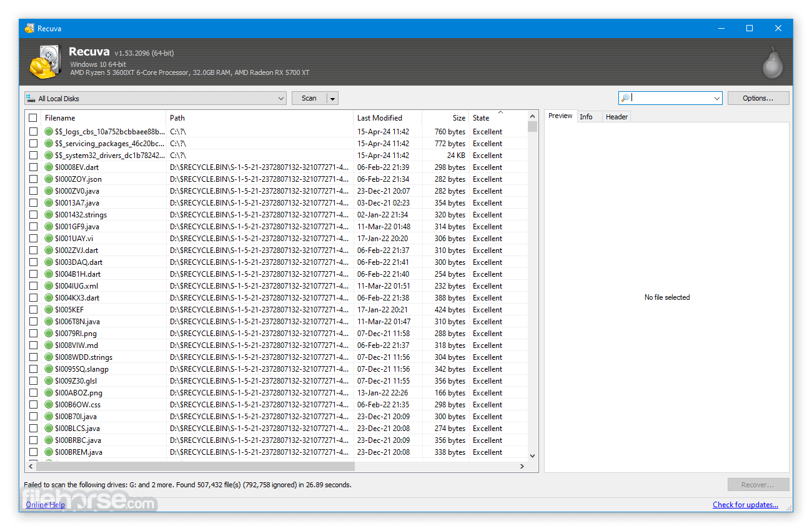
Task: Click green status icon for $I008VIW.md
Action: tap(49, 345)
